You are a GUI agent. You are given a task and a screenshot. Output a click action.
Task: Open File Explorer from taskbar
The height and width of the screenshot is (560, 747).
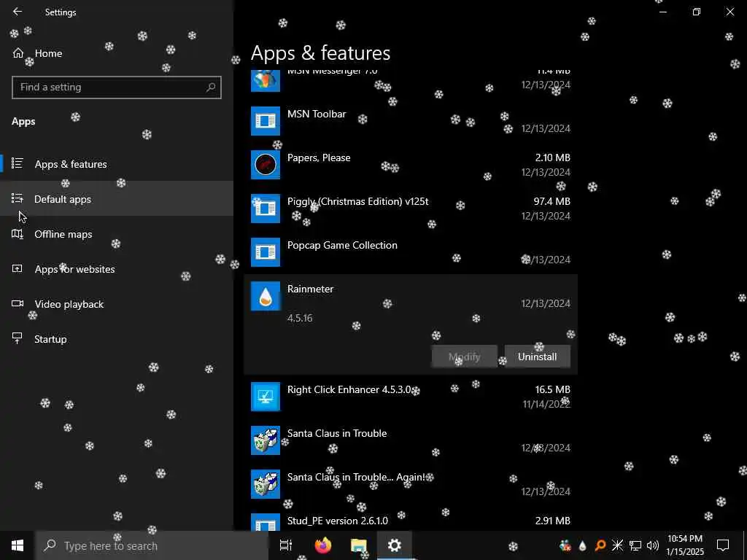pyautogui.click(x=358, y=545)
